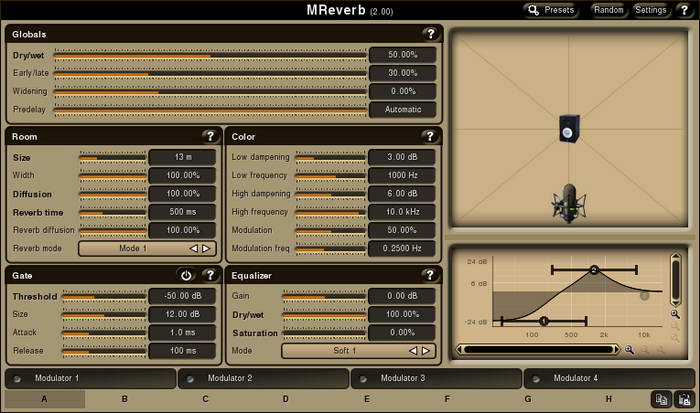This screenshot has height=413, width=700.
Task: Select EQ band node 1 on graph
Action: (544, 321)
